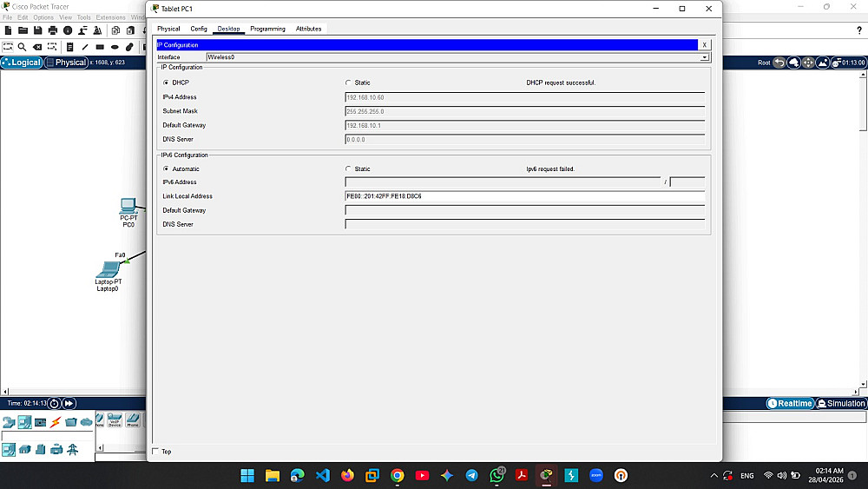The height and width of the screenshot is (489, 868).
Task: Click the Move Object arrows icon
Action: 808,63
